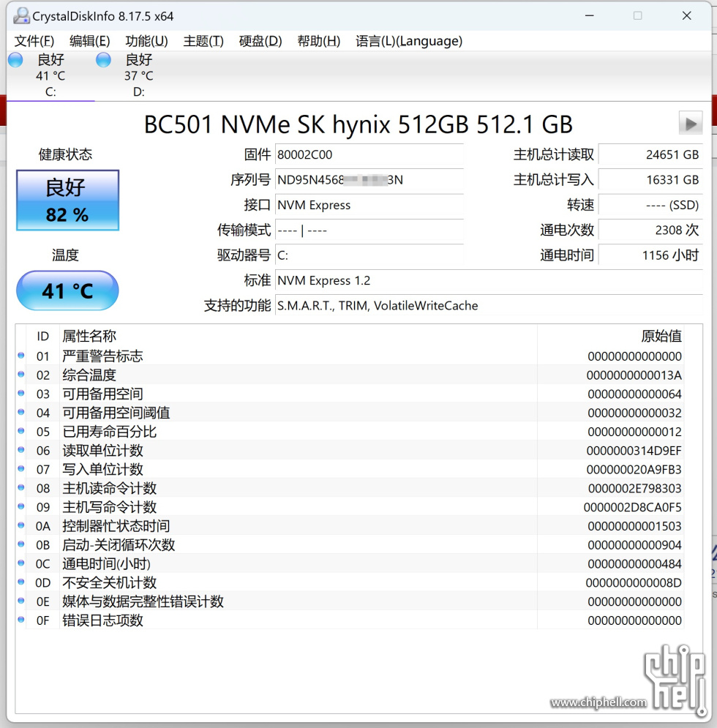Select the 写入单位计数 attribute row
This screenshot has height=728, width=717.
coord(350,470)
